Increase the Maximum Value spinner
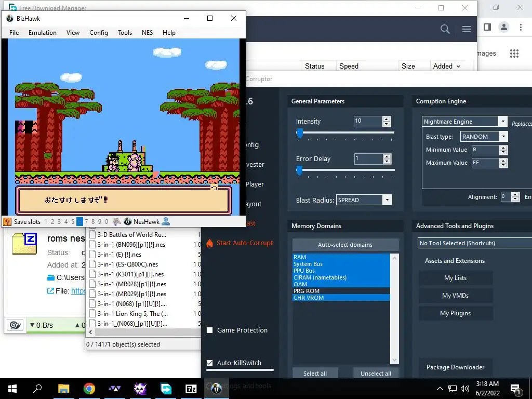The height and width of the screenshot is (399, 532). click(x=503, y=161)
